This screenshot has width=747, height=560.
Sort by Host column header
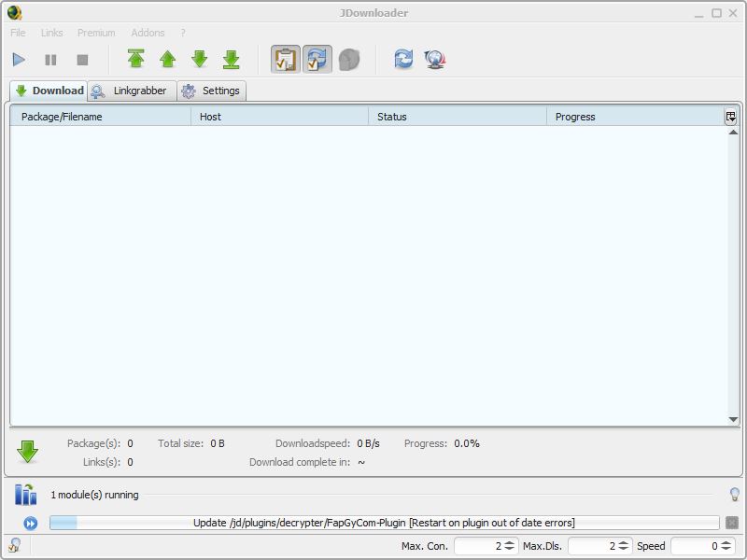(x=279, y=117)
